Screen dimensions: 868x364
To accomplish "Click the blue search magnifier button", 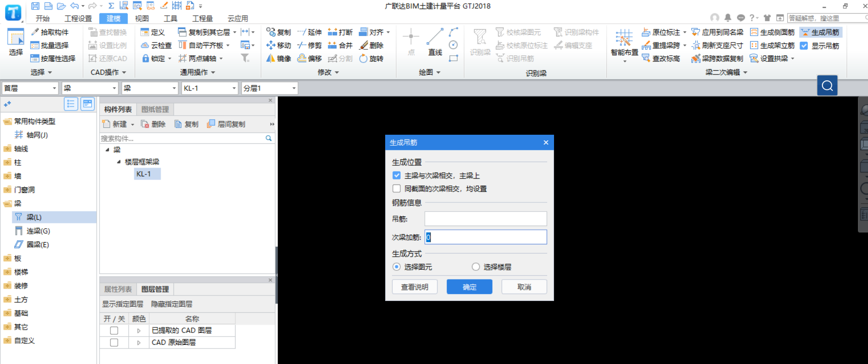I will coord(827,85).
